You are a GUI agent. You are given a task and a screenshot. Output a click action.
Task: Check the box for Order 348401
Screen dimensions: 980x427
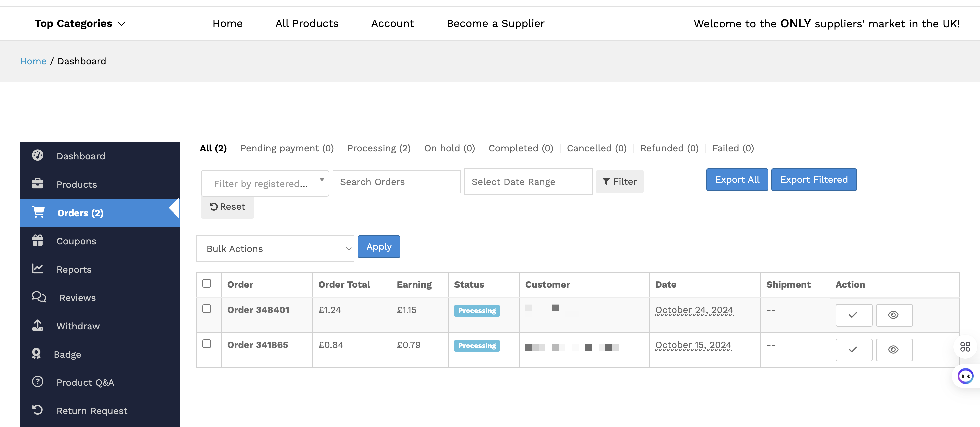207,309
